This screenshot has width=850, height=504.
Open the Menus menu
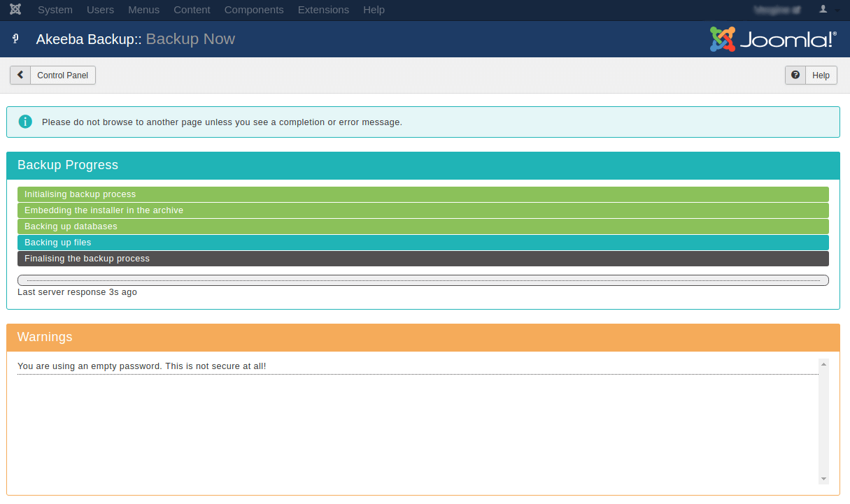point(144,10)
